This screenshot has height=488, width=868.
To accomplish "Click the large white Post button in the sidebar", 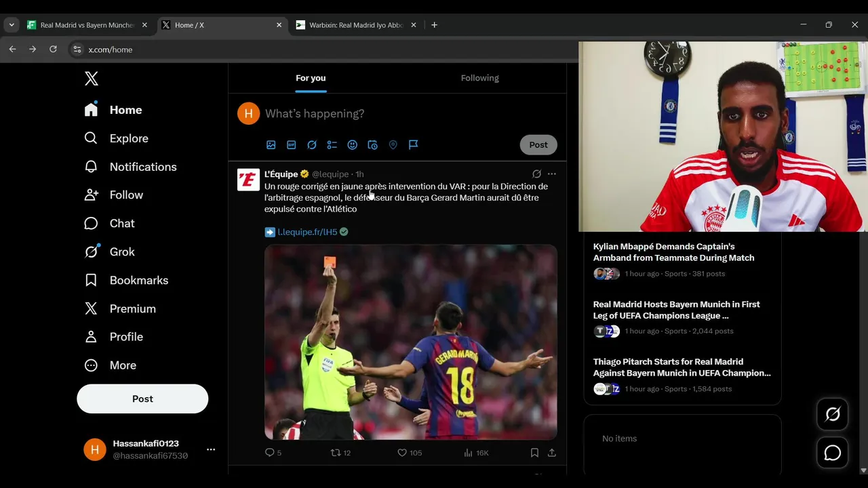I will point(142,399).
